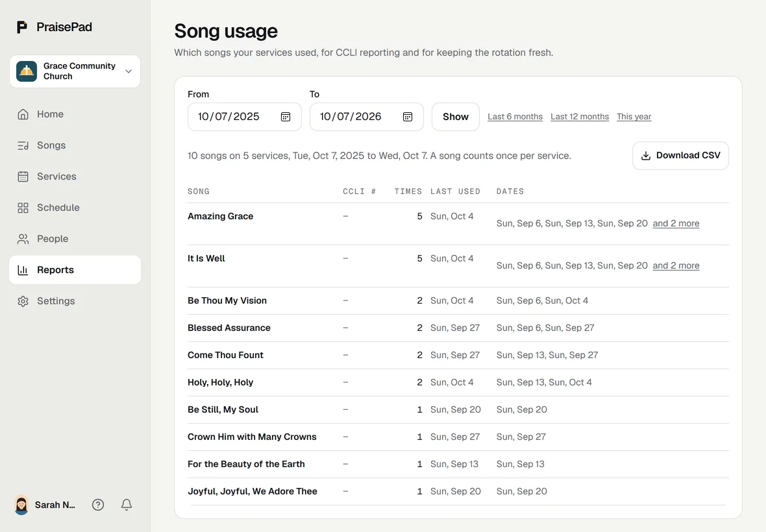
Task: Click the Reports bar chart icon
Action: [x=23, y=270]
